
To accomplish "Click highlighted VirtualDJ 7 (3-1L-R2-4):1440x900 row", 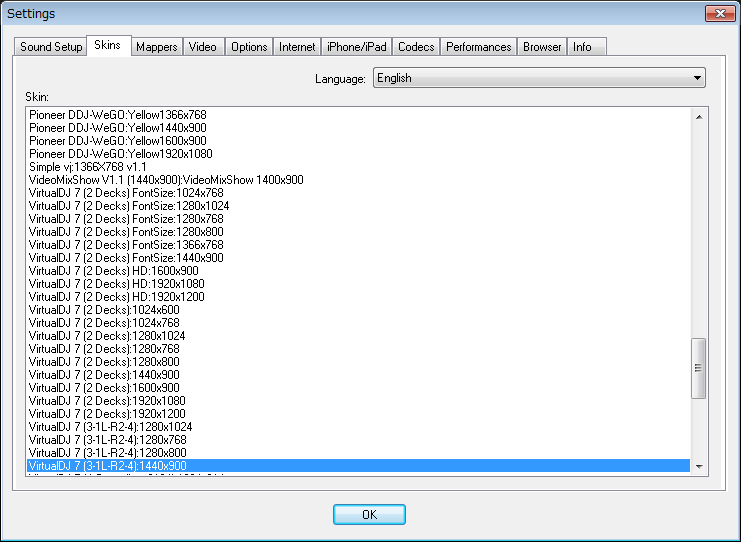I will coord(358,465).
